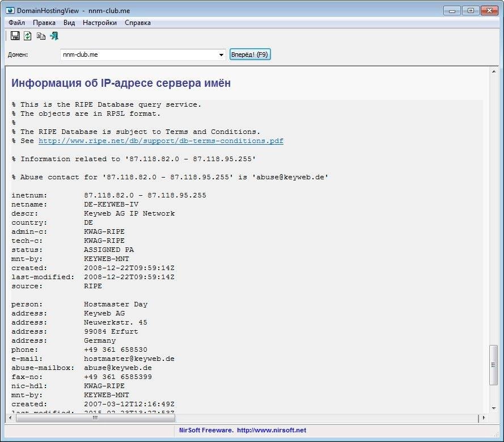
Task: Open the Файл menu
Action: pos(16,23)
